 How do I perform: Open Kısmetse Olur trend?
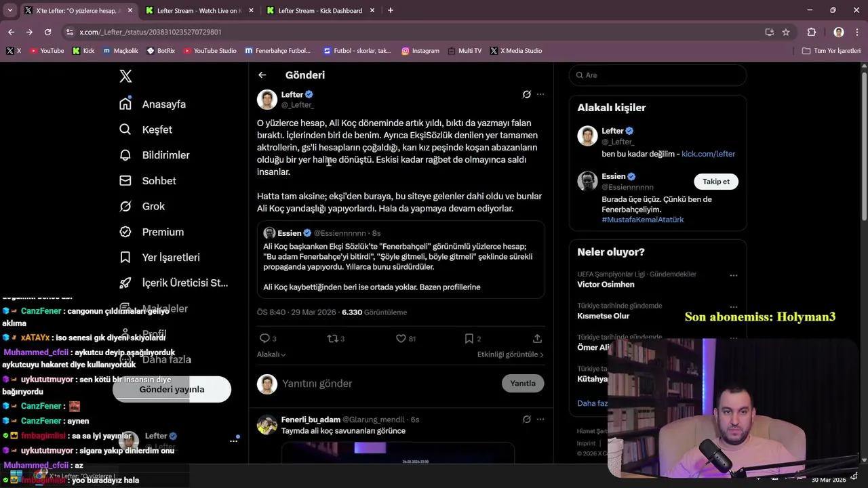pos(603,316)
